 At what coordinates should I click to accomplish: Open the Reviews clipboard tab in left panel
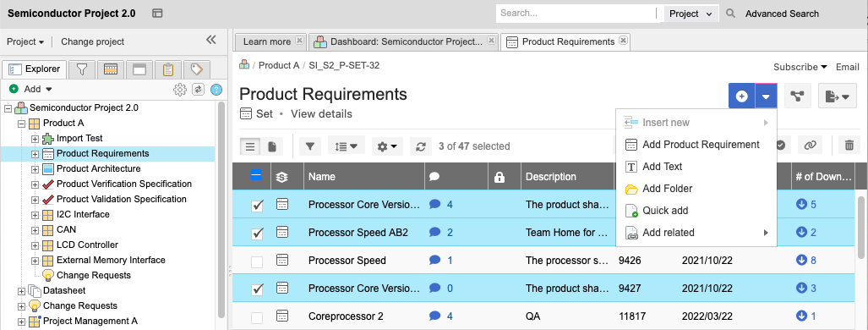click(168, 69)
